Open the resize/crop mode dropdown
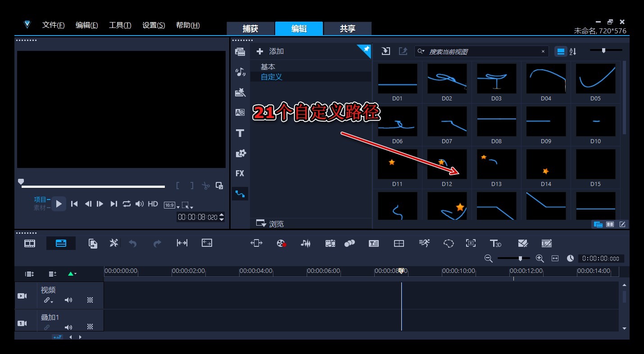 point(187,205)
